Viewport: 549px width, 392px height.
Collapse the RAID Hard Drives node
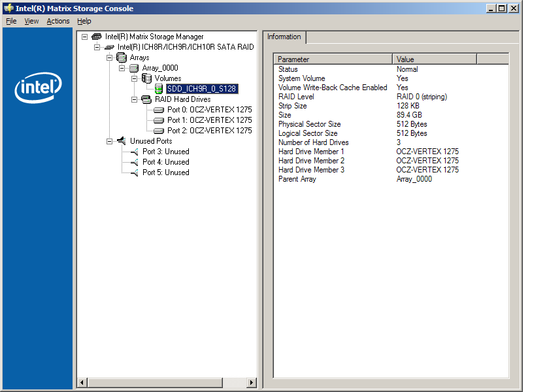click(x=135, y=100)
